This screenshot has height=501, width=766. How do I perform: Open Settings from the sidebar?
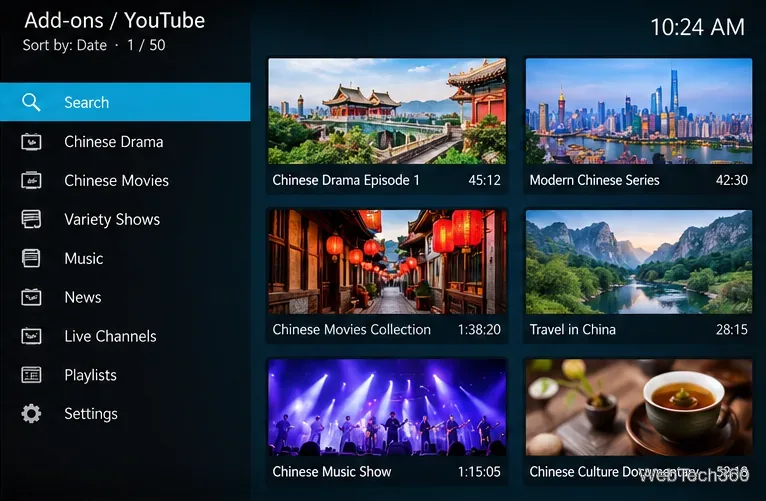coord(125,414)
